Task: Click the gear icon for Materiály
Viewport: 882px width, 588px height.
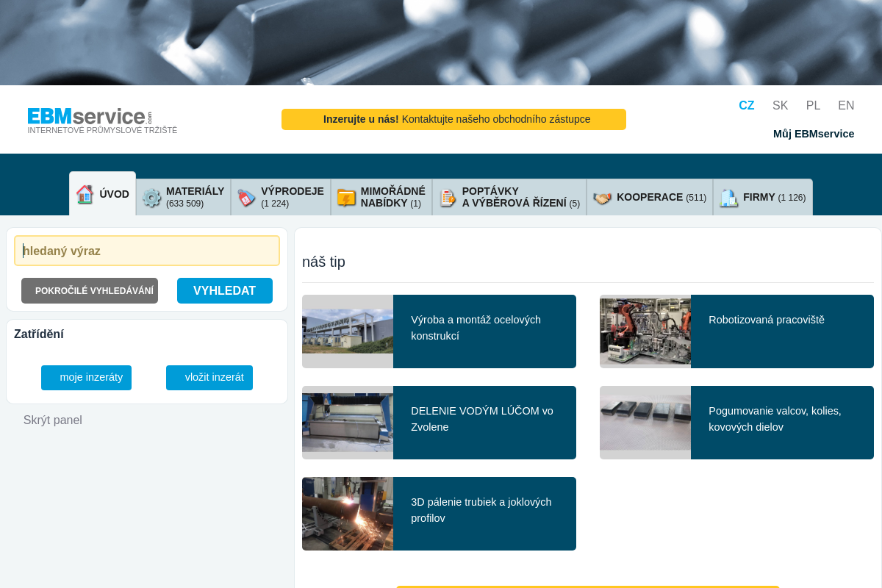Action: point(151,198)
